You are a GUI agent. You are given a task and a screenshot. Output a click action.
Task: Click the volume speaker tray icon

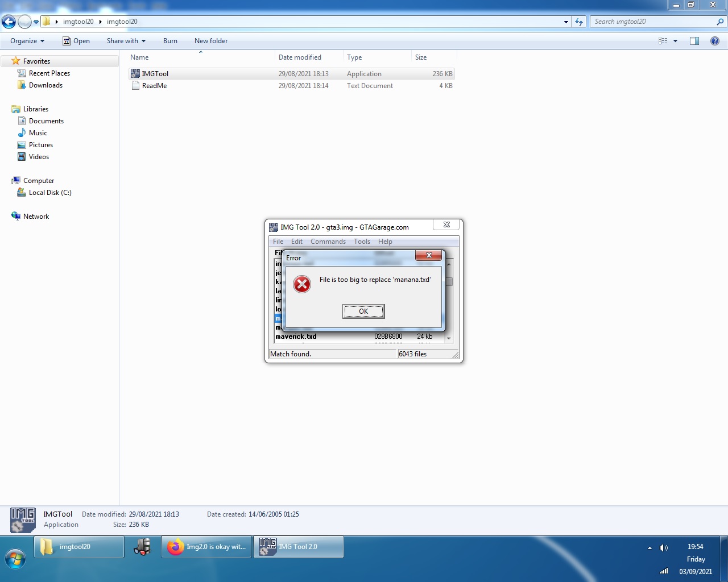[x=663, y=548]
